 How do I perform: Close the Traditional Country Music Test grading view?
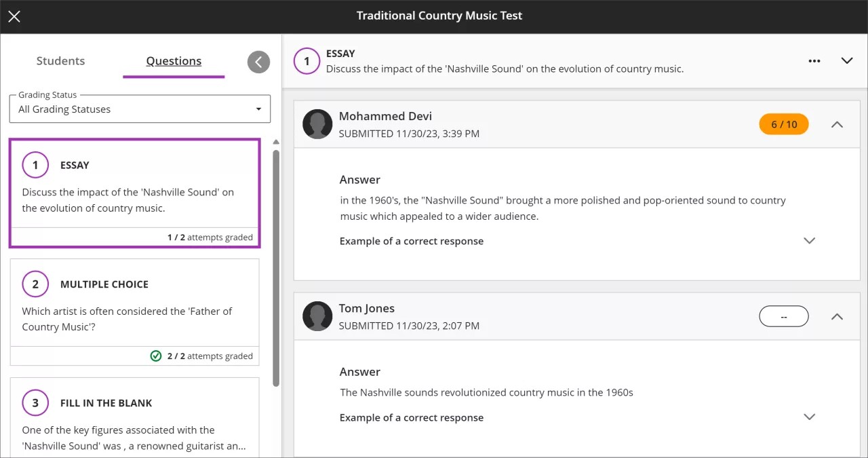(x=14, y=16)
